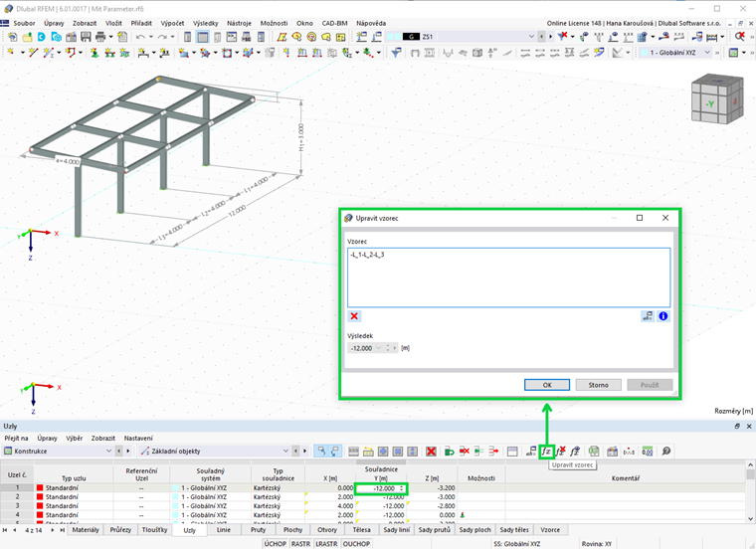Open the Nápověda menu
This screenshot has width=756, height=549.
[371, 23]
